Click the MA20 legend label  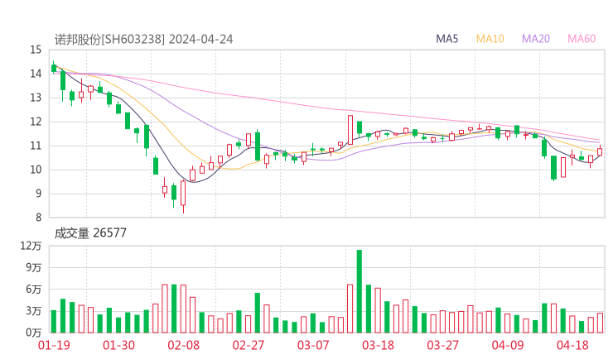pos(536,39)
